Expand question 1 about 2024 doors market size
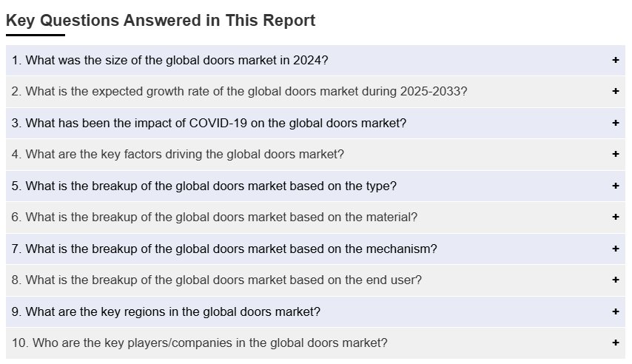This screenshot has height=364, width=632. pos(169,61)
